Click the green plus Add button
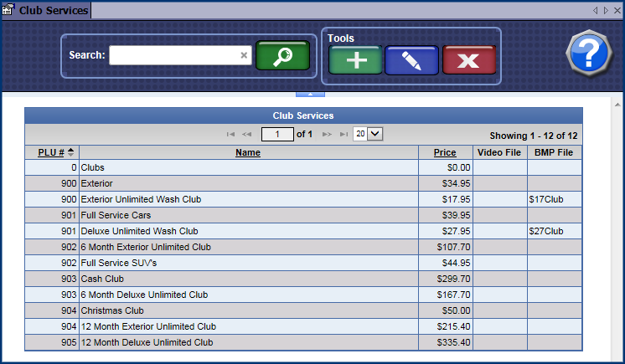 [x=355, y=60]
